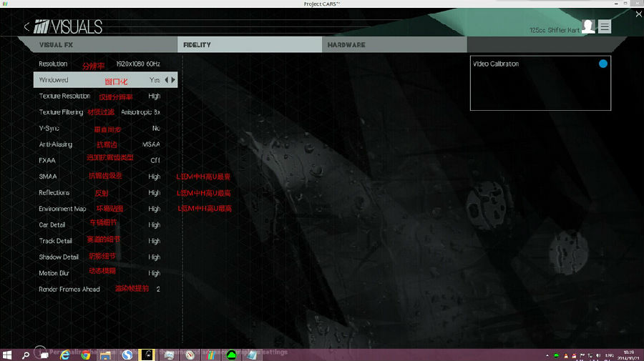Open the blue circular S taskbar app
This screenshot has height=361, width=644.
click(127, 355)
